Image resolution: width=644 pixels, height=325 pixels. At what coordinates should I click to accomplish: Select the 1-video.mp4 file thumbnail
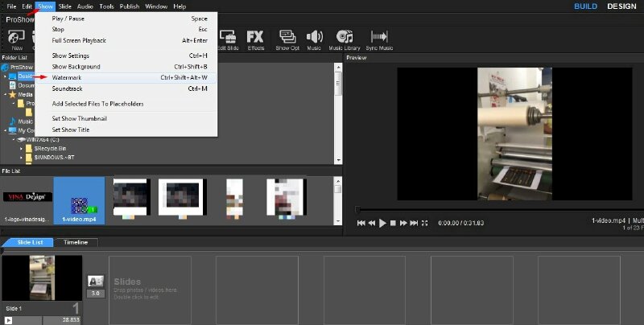pyautogui.click(x=79, y=201)
